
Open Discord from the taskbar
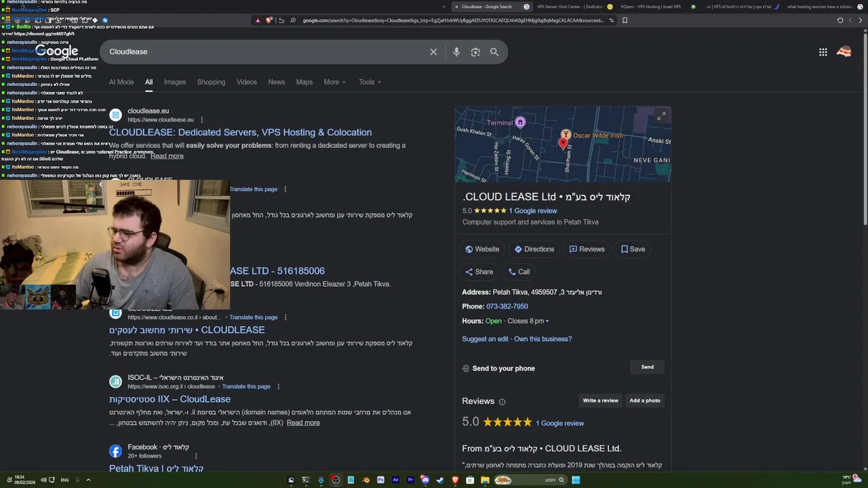tap(425, 480)
